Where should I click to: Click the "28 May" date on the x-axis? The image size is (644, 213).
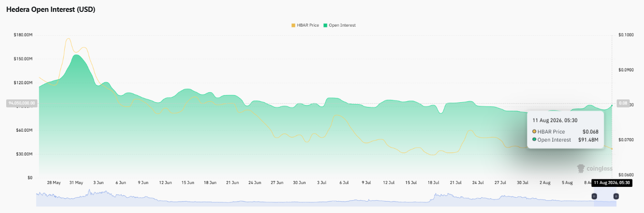(54, 183)
